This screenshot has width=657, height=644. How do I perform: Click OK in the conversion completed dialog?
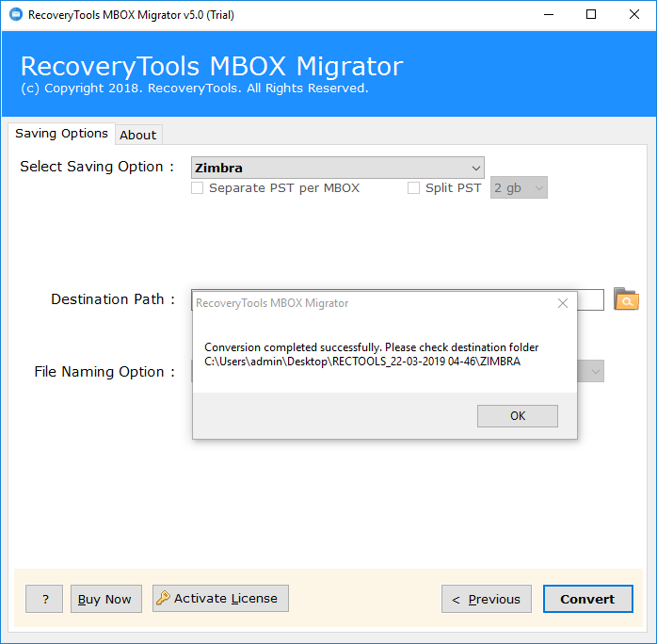[x=518, y=415]
